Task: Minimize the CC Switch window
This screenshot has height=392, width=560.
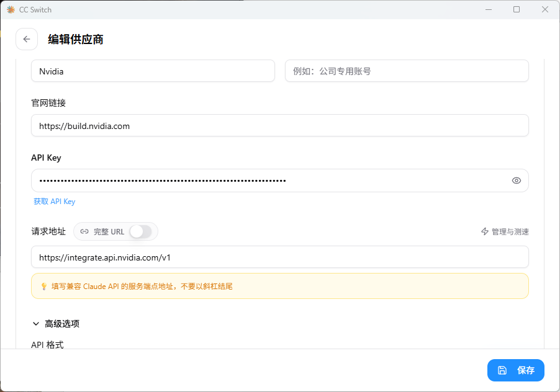Action: (x=489, y=10)
